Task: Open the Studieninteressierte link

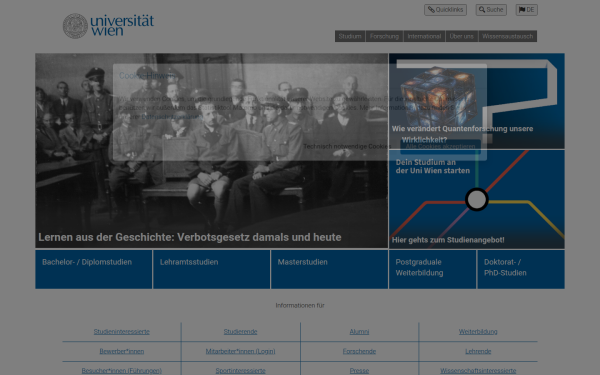Action: tap(122, 332)
